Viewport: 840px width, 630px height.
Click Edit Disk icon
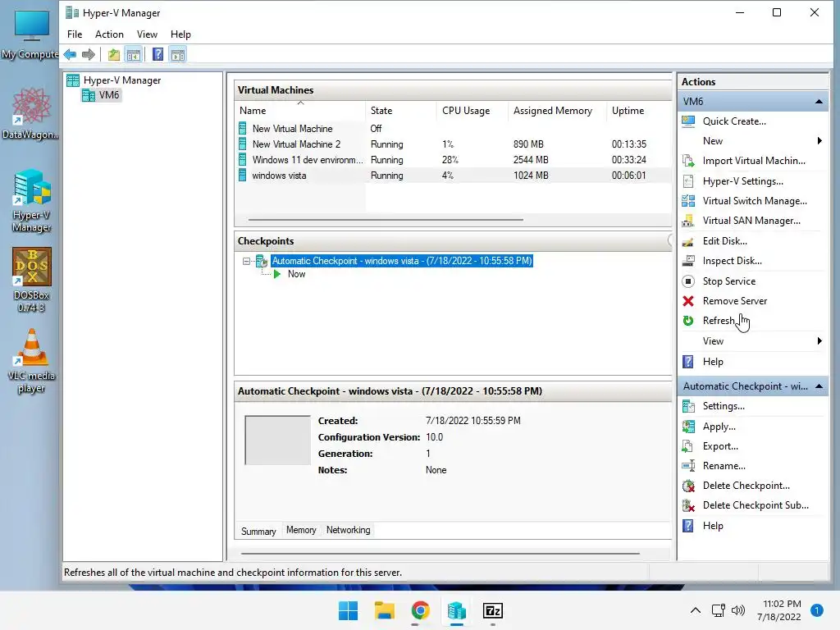(x=688, y=241)
